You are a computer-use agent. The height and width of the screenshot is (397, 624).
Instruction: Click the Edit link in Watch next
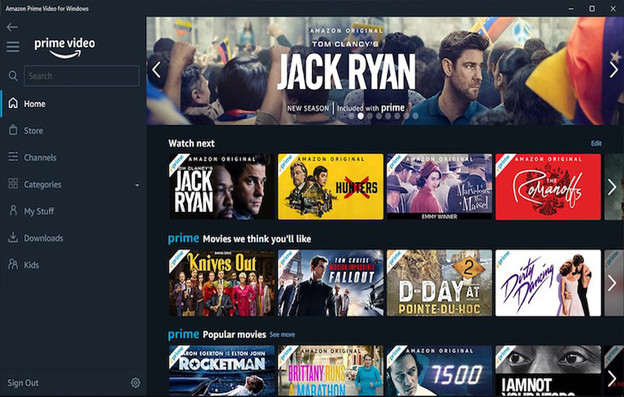tap(596, 143)
